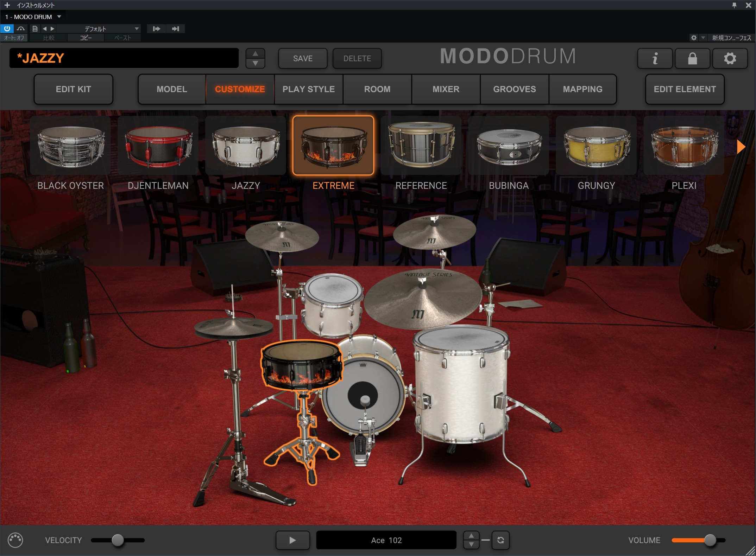Select the PLEXI snare thumbnail
This screenshot has height=556, width=756.
(x=684, y=145)
